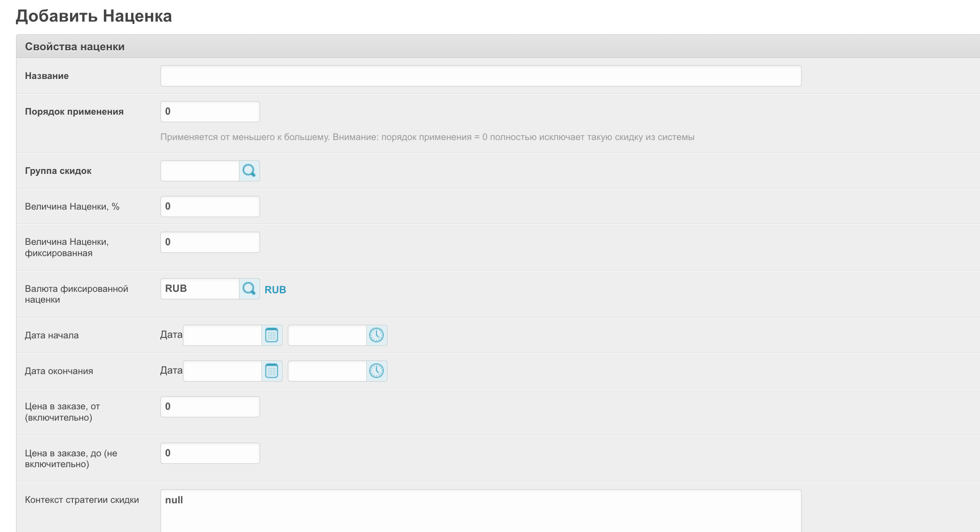Viewport: 980px width, 532px height.
Task: Open clock time picker for Дата начала
Action: (x=377, y=335)
